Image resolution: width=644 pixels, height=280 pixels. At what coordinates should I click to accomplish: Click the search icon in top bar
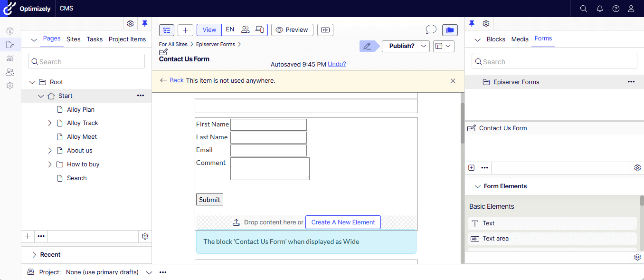click(x=584, y=9)
